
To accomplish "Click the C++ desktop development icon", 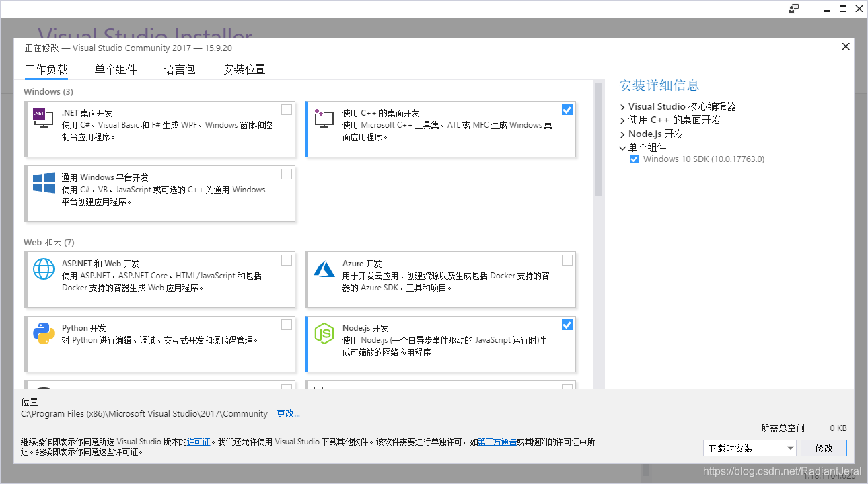I will pyautogui.click(x=324, y=118).
